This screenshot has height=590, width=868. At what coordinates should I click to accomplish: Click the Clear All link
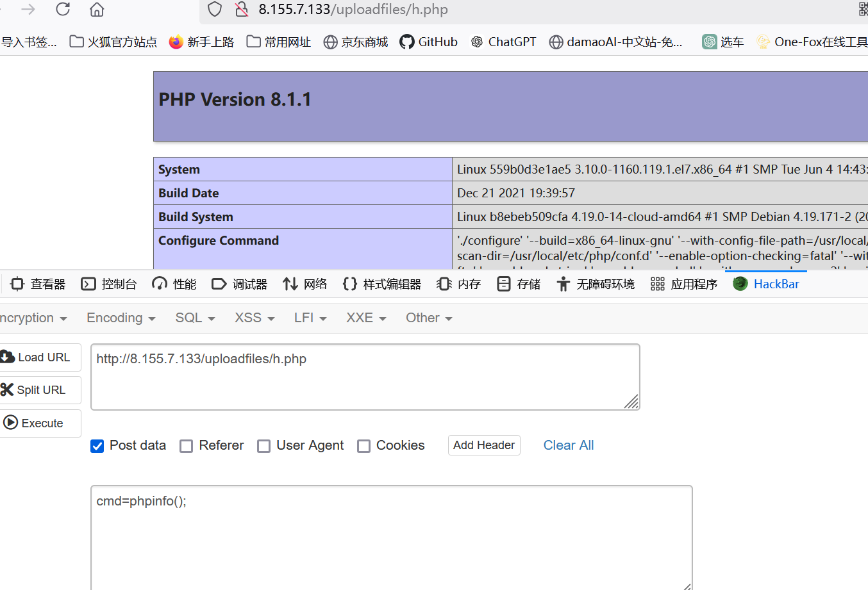click(x=568, y=445)
